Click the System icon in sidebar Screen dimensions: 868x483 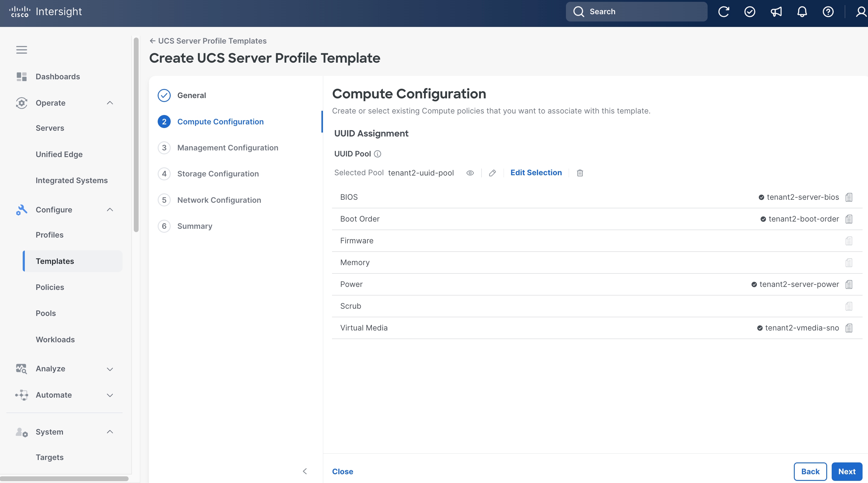(21, 432)
